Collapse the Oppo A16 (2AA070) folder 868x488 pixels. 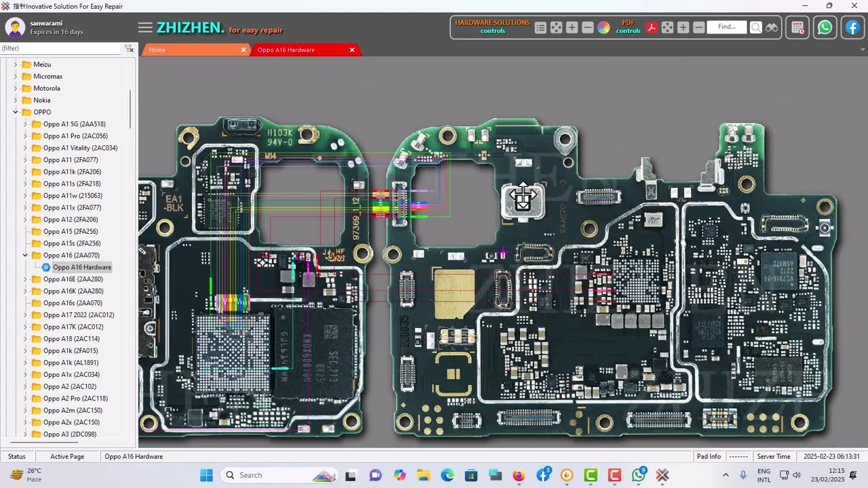pos(25,256)
